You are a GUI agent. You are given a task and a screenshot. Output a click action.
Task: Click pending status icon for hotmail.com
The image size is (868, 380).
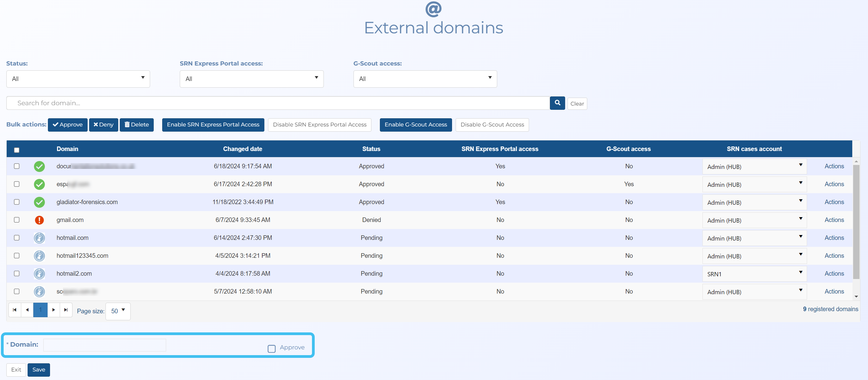click(x=39, y=238)
